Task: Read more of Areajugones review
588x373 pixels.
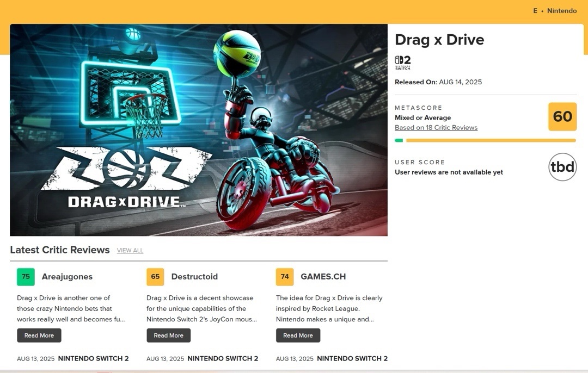Action: (39, 335)
